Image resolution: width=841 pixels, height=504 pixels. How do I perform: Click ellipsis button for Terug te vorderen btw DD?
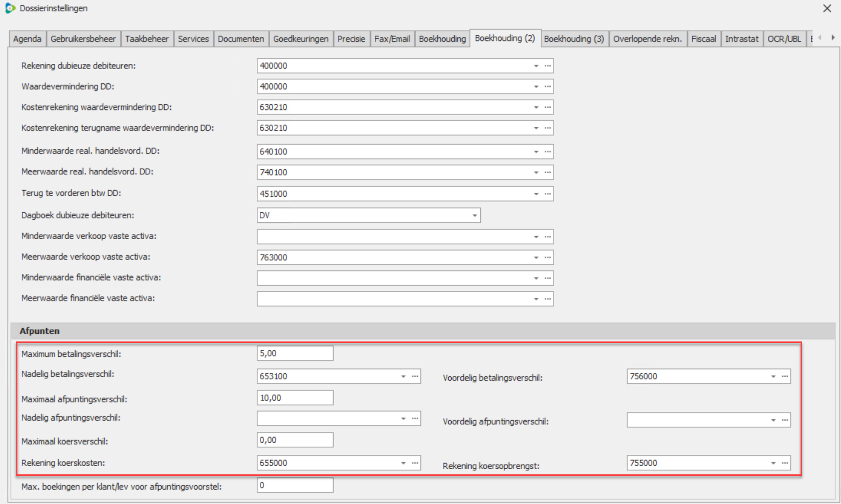tap(547, 194)
